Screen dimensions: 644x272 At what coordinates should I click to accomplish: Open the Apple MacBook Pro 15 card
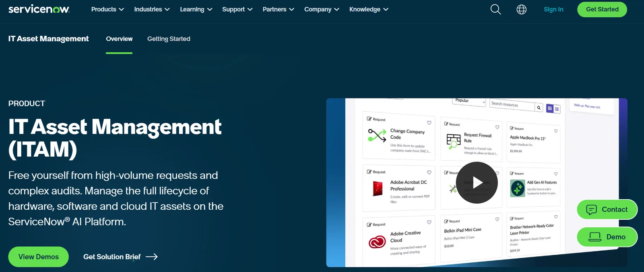pos(533,142)
